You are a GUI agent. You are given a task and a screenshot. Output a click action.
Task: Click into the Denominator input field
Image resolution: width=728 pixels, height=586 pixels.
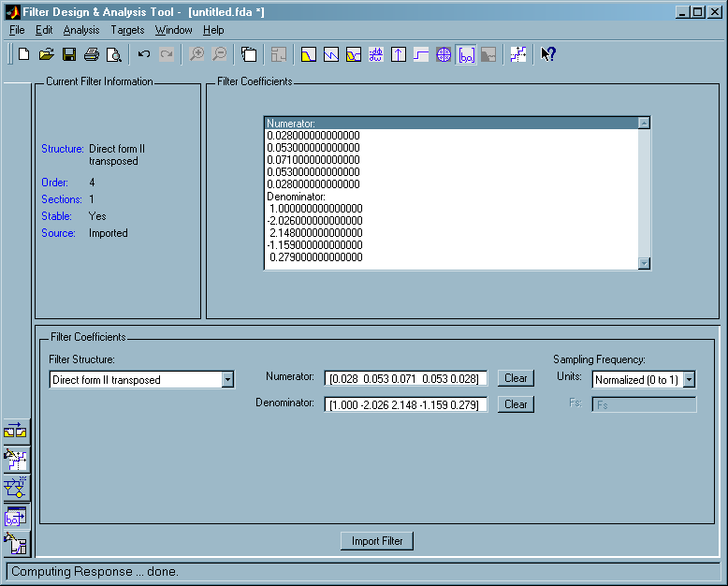pyautogui.click(x=405, y=404)
